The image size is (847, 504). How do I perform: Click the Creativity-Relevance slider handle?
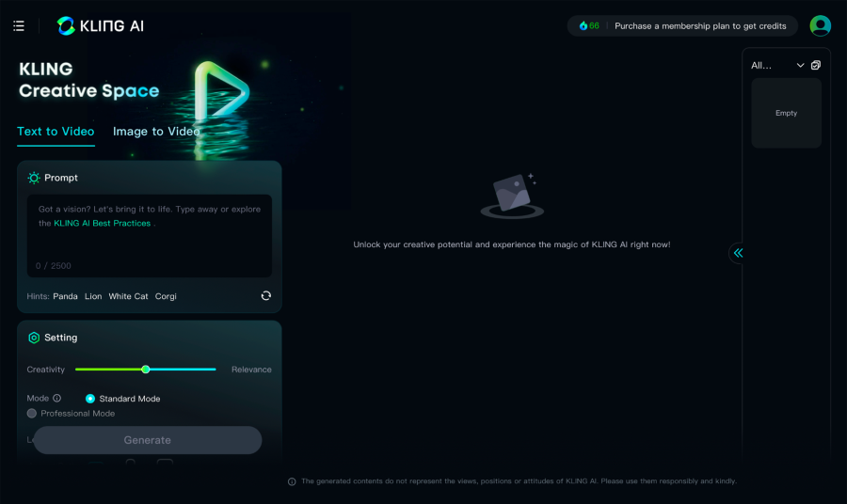tap(145, 370)
